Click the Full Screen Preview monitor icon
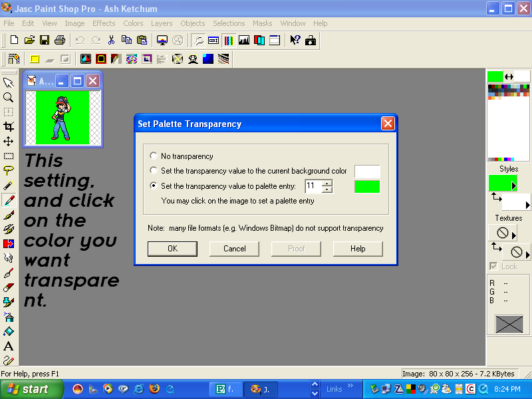This screenshot has height=399, width=532. (162, 41)
